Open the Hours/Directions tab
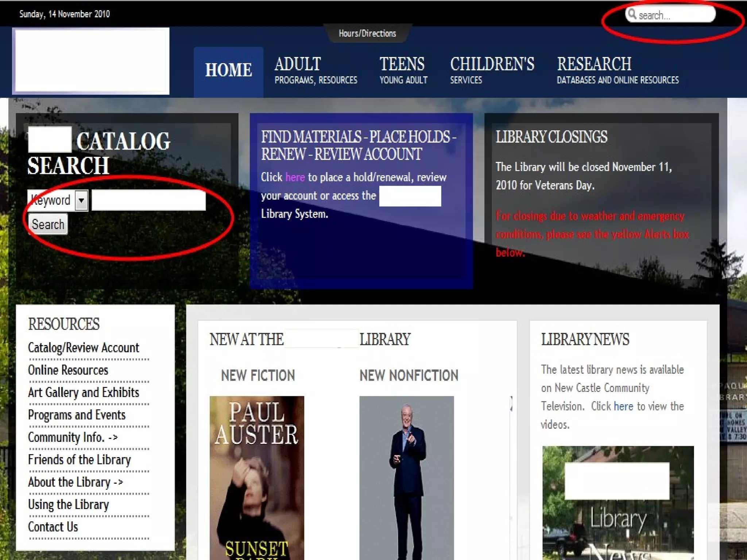Image resolution: width=747 pixels, height=560 pixels. (367, 34)
